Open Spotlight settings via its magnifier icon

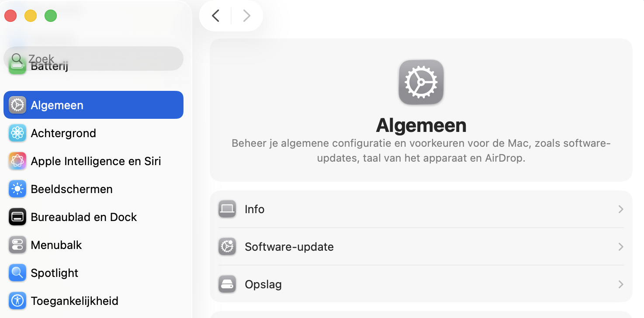(x=17, y=273)
